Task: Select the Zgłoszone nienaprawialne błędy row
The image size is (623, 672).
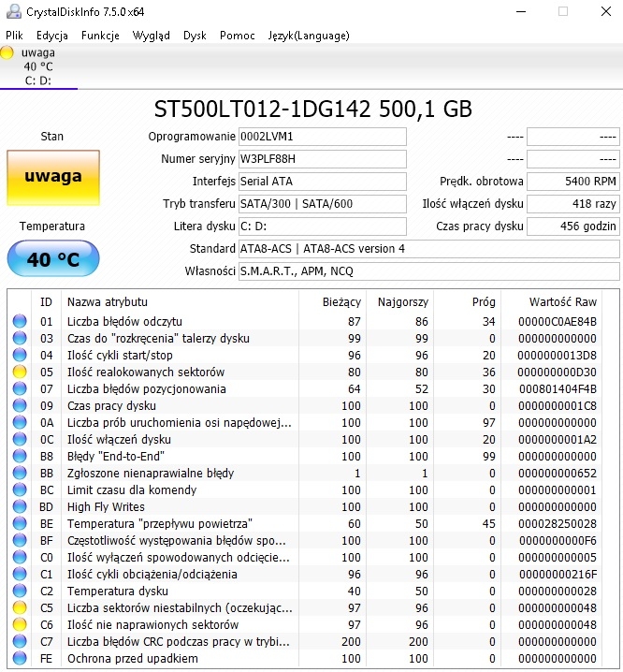Action: pyautogui.click(x=305, y=473)
